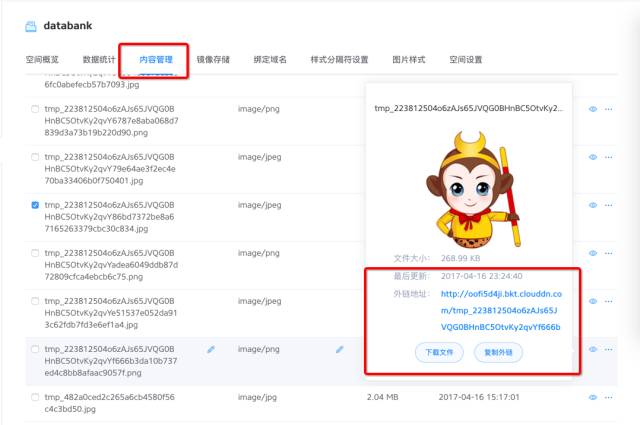The width and height of the screenshot is (640, 425).
Task: Edit file name of ed4c8bb8afaac9057f.png with pencil
Action: pyautogui.click(x=211, y=349)
